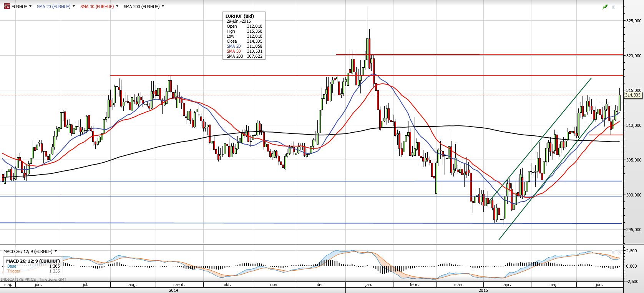Close the MACD indicator panel
The height and width of the screenshot is (293, 644).
pos(619,252)
